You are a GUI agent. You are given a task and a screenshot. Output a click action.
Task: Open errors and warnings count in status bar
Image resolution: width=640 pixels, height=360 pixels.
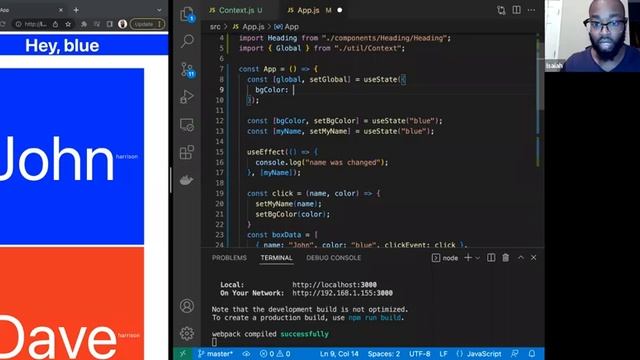[275, 354]
